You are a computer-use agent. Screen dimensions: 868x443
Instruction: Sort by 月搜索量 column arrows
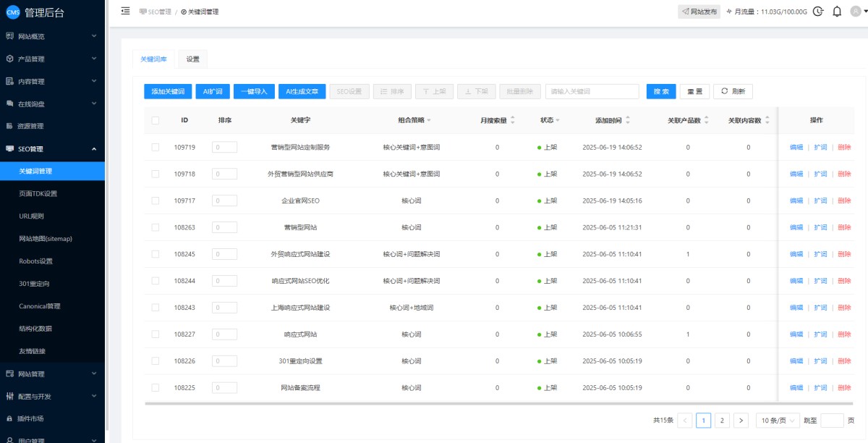(513, 120)
